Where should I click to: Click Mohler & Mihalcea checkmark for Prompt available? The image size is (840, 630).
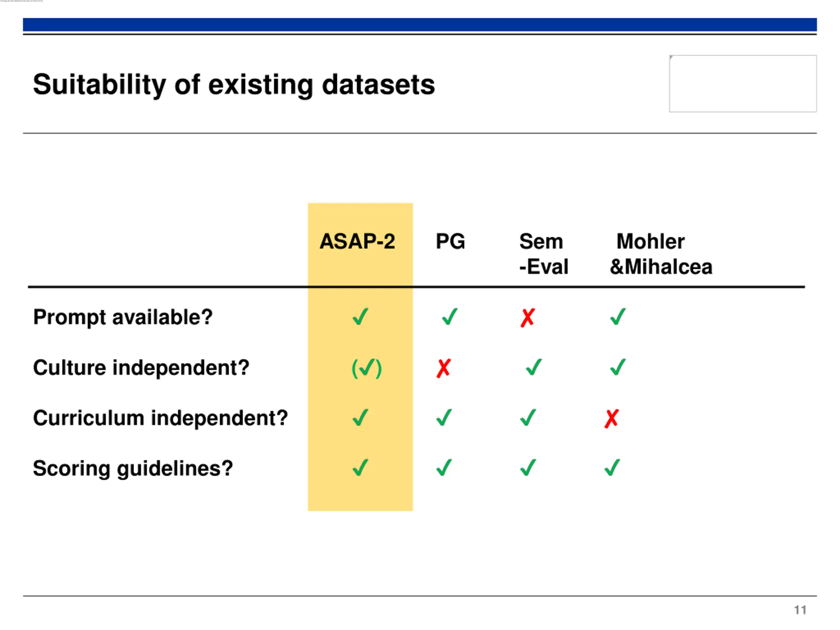tap(618, 316)
